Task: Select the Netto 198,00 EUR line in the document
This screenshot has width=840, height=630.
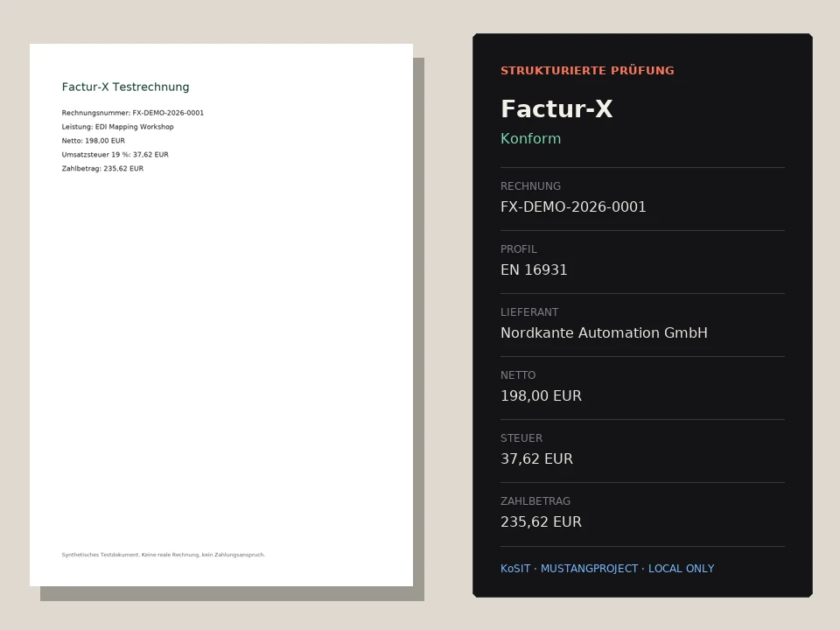Action: [x=94, y=141]
